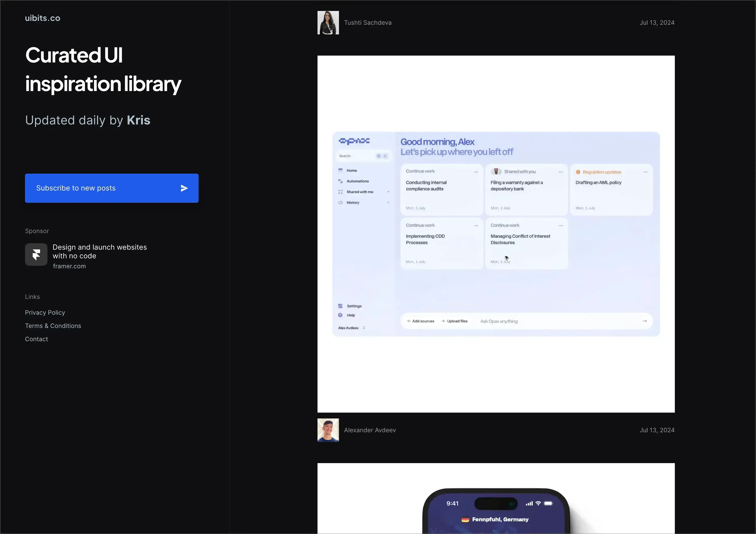Viewport: 756px width, 534px height.
Task: Expand Shared with me chevron
Action: [388, 192]
